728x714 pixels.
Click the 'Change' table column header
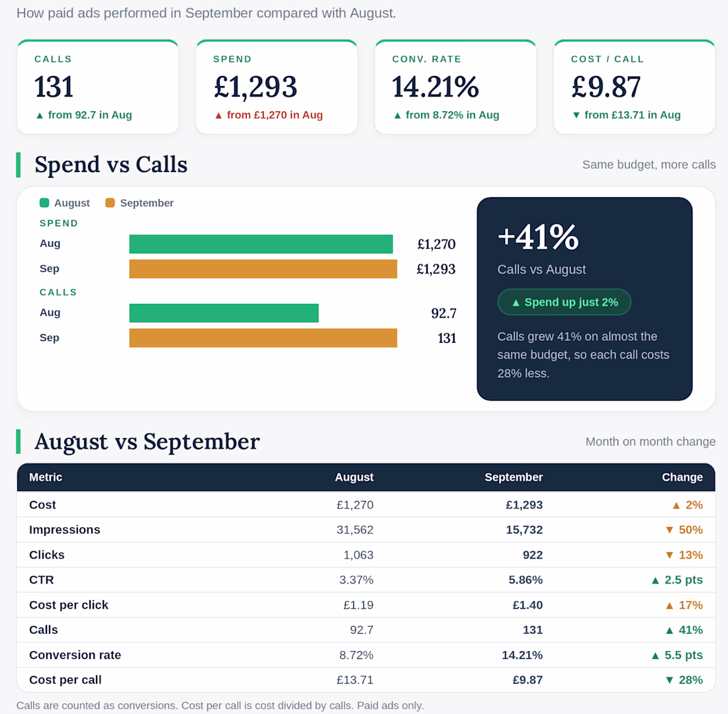click(x=682, y=477)
